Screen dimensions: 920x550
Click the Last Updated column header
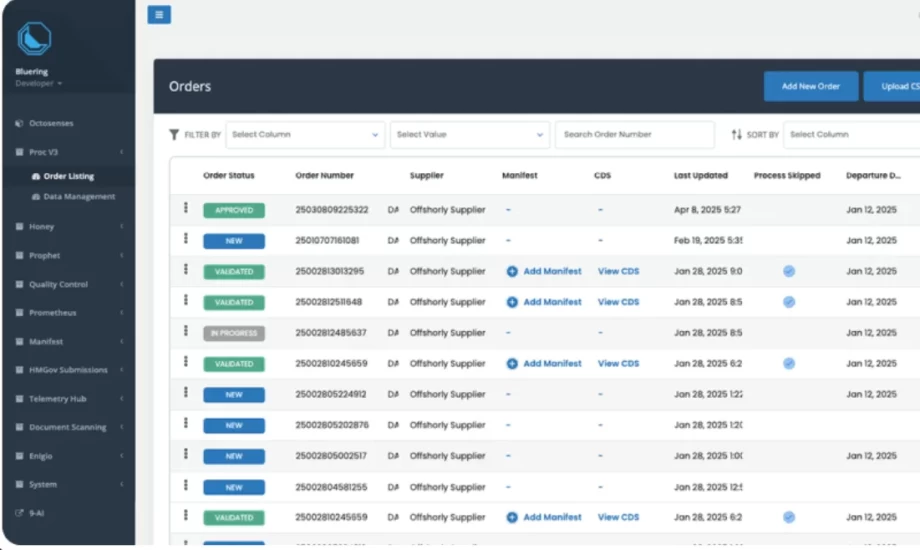(x=701, y=176)
